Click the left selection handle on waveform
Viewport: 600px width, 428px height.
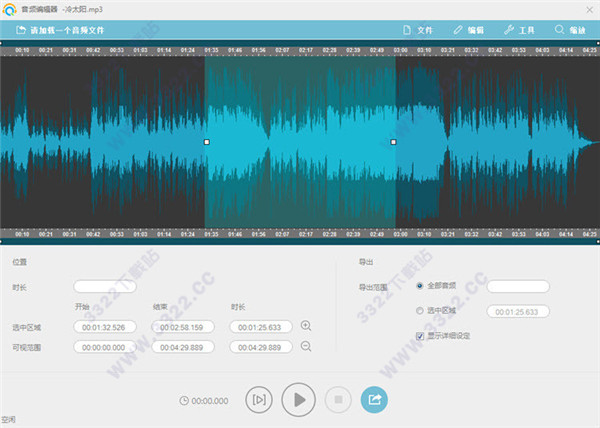click(207, 142)
